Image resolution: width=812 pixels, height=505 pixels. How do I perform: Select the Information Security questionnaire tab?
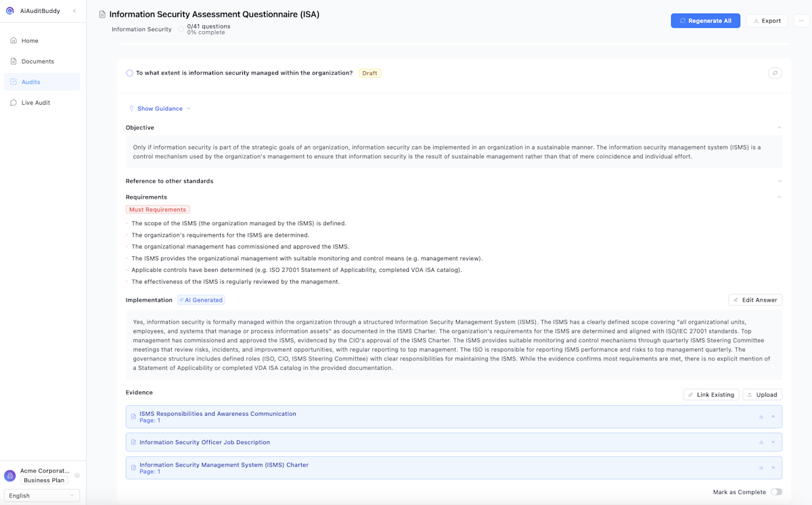tap(141, 29)
